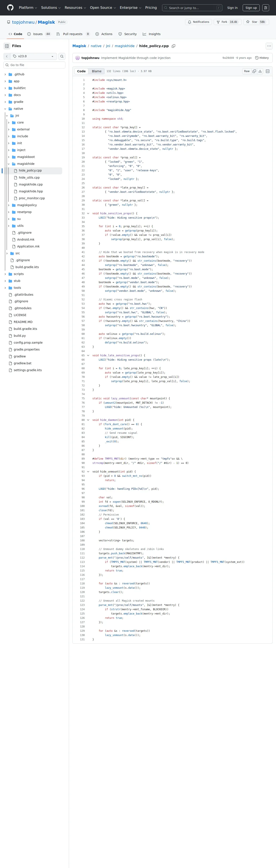Image resolution: width=276 pixels, height=868 pixels.
Task: Expand the docs folder
Action: [5, 95]
